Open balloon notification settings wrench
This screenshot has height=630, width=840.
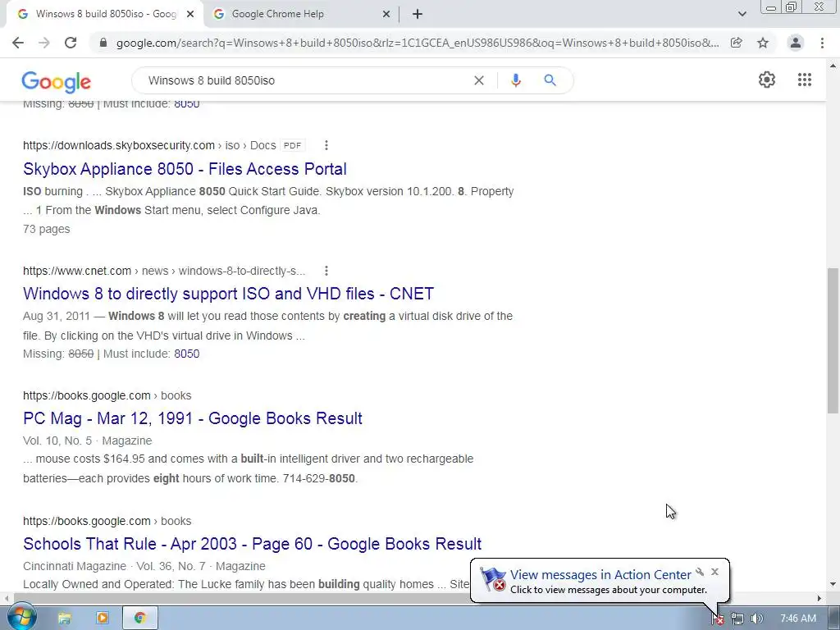click(x=700, y=572)
